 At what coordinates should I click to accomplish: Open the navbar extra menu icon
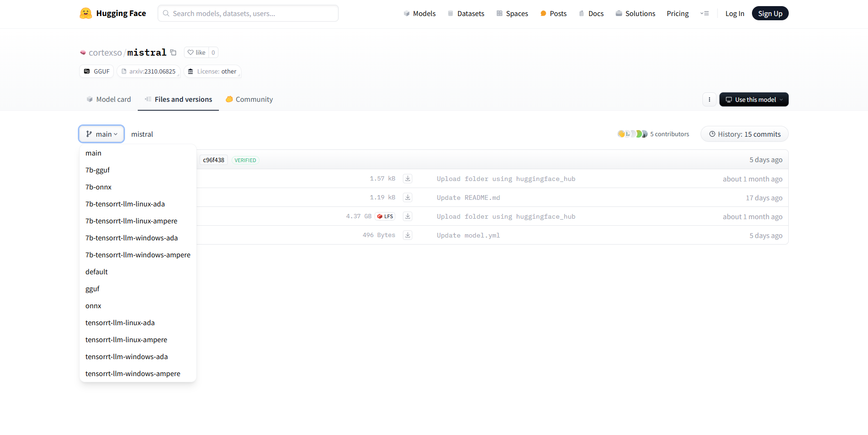point(704,13)
